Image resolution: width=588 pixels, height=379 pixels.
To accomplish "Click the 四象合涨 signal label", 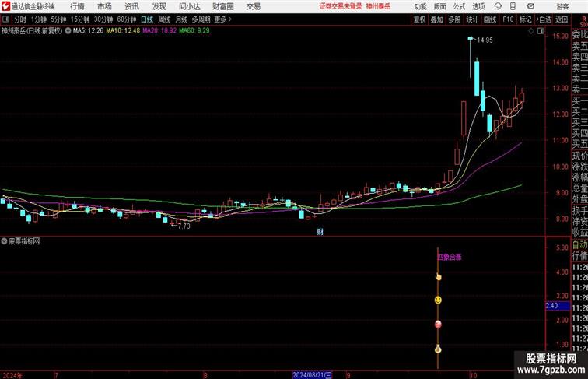I will pos(450,257).
